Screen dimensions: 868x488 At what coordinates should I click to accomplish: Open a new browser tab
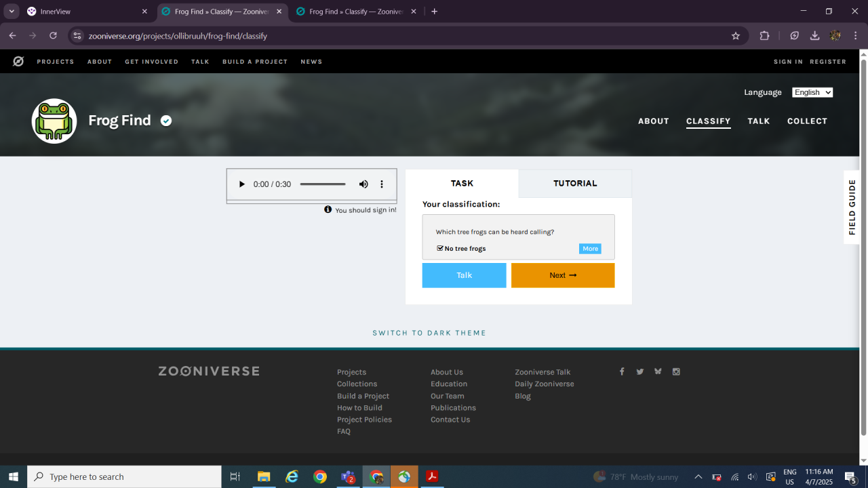[435, 12]
